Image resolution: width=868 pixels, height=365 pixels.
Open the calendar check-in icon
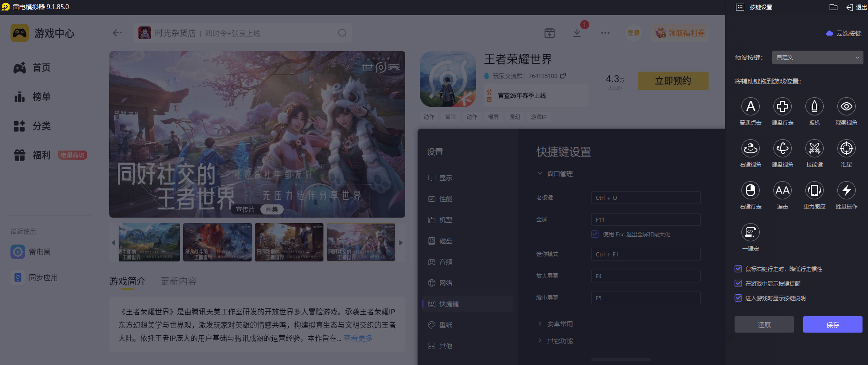click(x=550, y=33)
